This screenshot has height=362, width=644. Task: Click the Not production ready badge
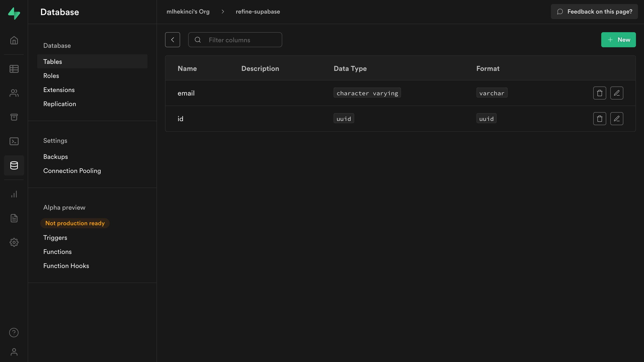(75, 223)
